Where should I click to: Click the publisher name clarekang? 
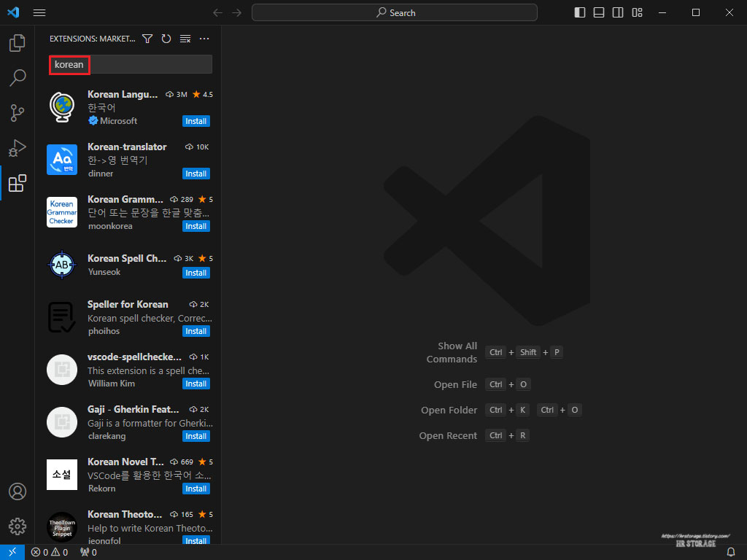[107, 436]
